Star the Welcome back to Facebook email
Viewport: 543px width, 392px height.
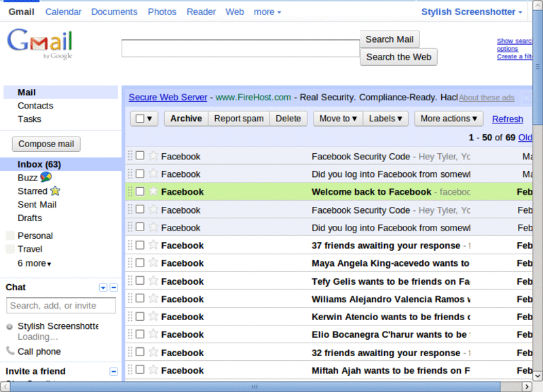tap(153, 191)
